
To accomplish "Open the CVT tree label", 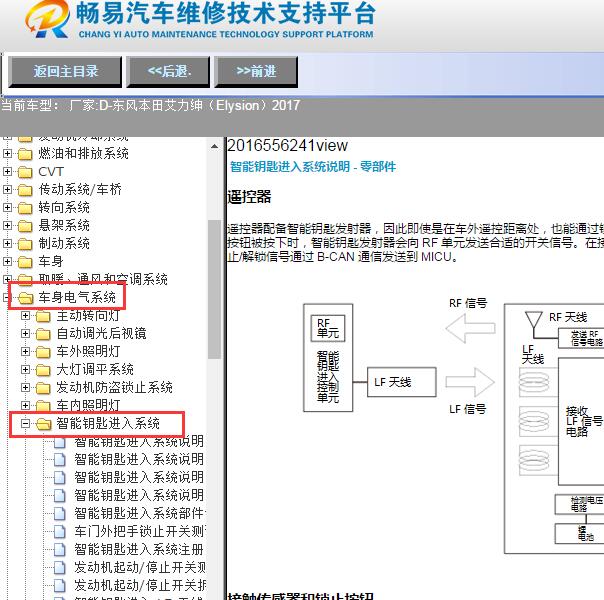I will 51,171.
